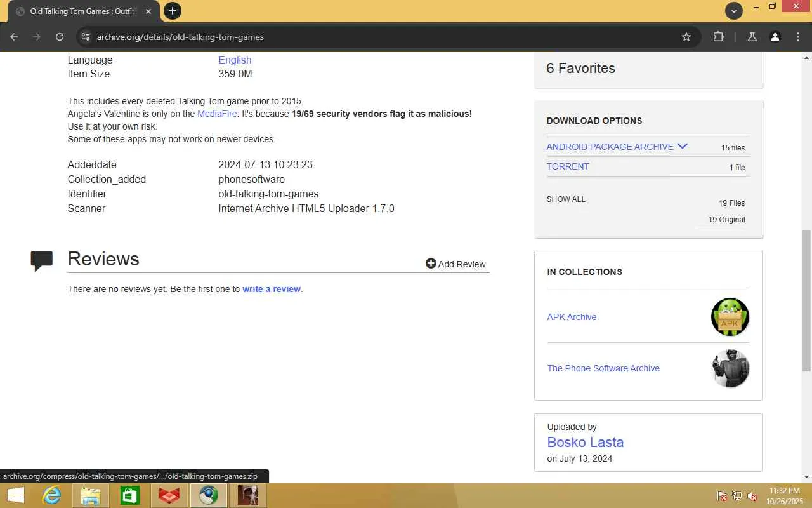Close the Old Talking Tom Games tab
This screenshot has height=508, width=812.
tap(148, 11)
